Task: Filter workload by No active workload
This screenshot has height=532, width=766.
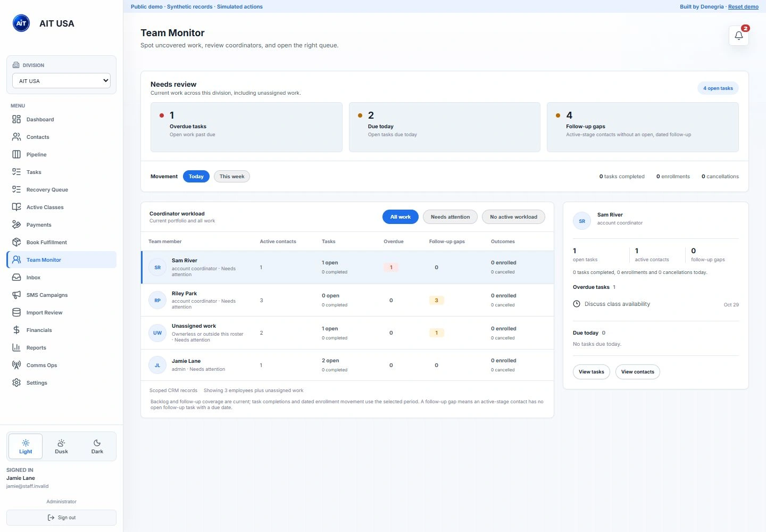Action: [x=513, y=217]
